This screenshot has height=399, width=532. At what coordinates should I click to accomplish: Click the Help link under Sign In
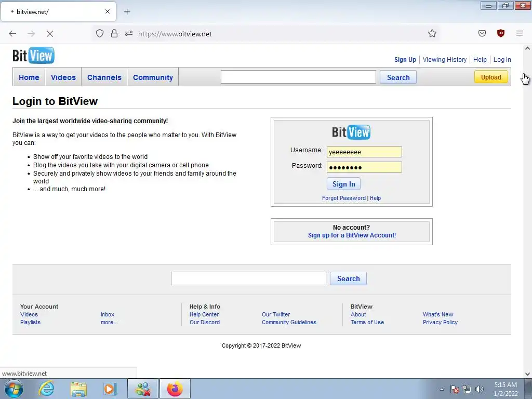pyautogui.click(x=375, y=198)
